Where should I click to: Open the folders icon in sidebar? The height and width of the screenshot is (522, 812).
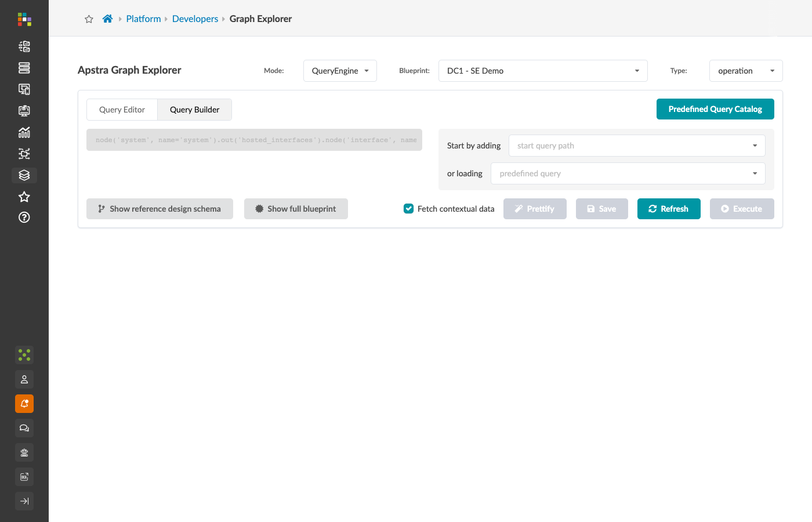tap(24, 46)
